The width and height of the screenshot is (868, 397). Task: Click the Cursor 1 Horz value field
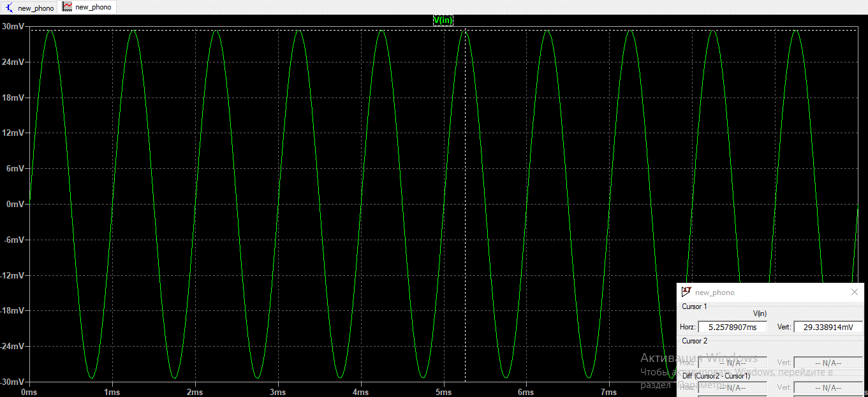coord(733,327)
